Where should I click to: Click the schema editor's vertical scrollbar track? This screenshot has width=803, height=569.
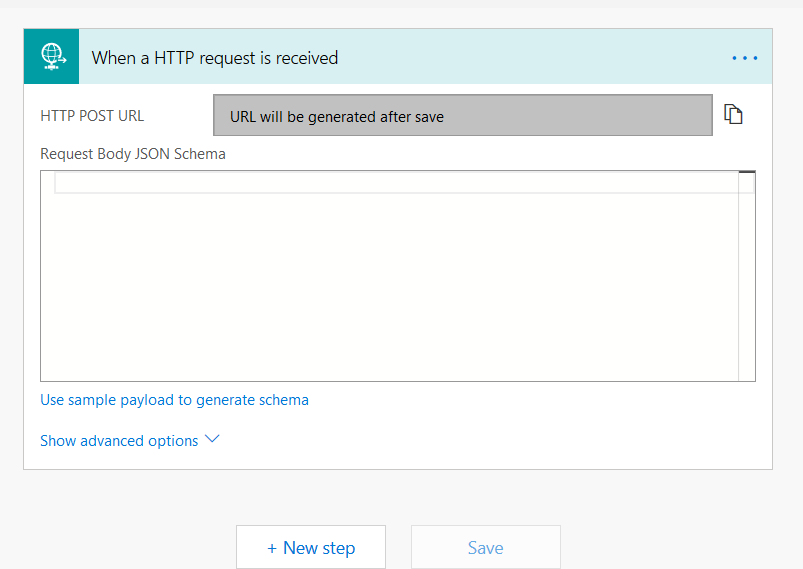tap(746, 290)
